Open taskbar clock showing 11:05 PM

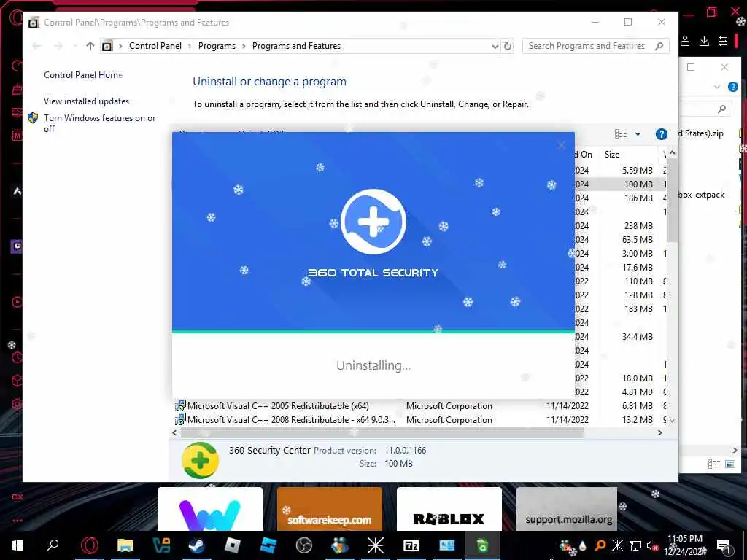tap(685, 545)
